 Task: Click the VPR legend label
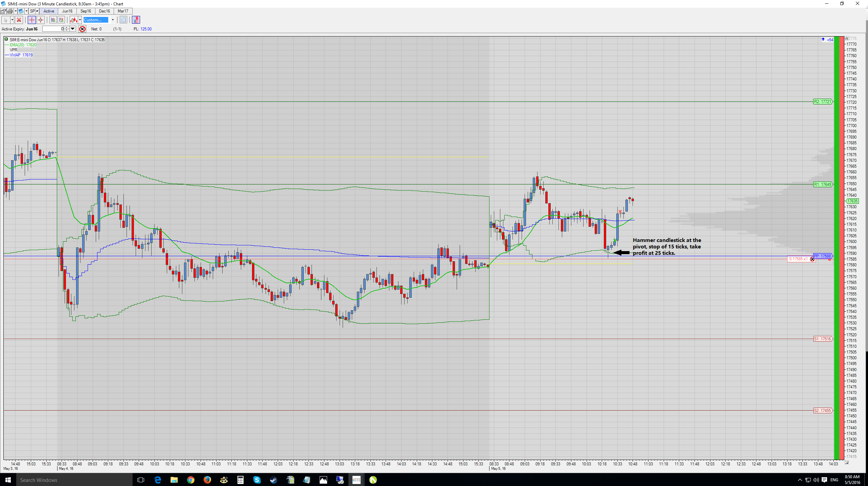[x=14, y=50]
